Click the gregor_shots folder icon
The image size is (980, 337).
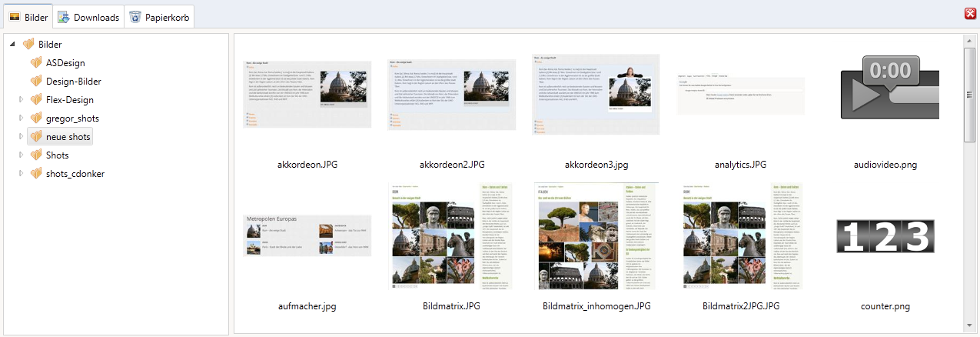click(37, 118)
